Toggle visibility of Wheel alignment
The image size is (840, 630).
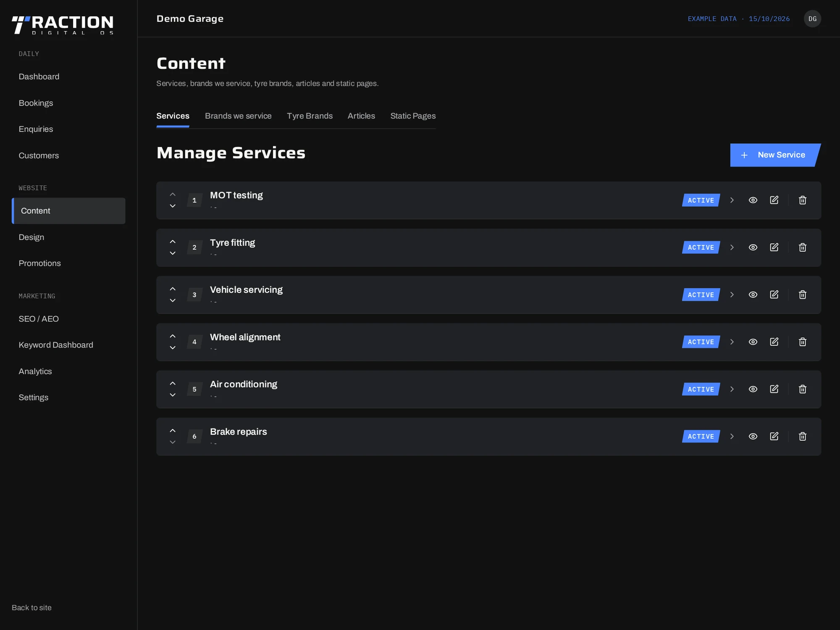point(753,342)
